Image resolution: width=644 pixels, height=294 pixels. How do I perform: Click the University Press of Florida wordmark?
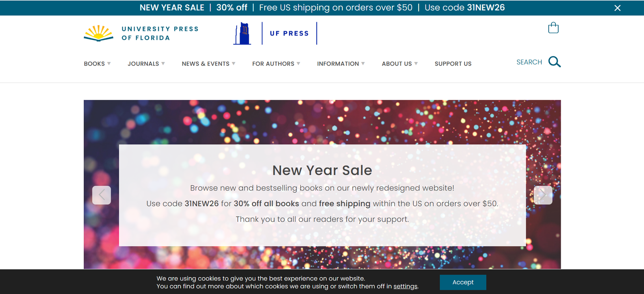(160, 33)
